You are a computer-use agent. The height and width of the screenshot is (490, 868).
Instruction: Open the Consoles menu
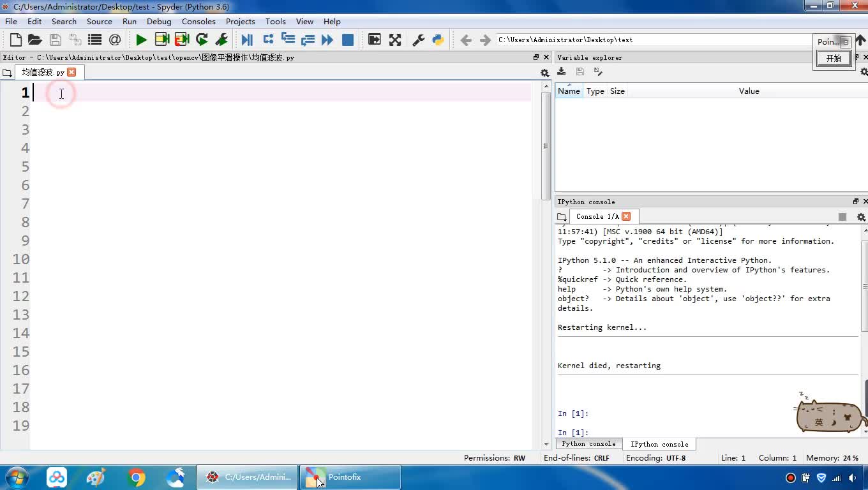tap(198, 21)
